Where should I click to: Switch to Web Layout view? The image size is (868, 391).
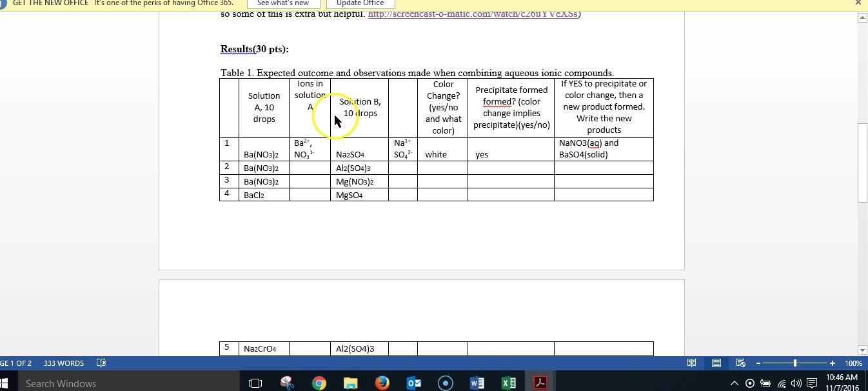click(x=740, y=363)
